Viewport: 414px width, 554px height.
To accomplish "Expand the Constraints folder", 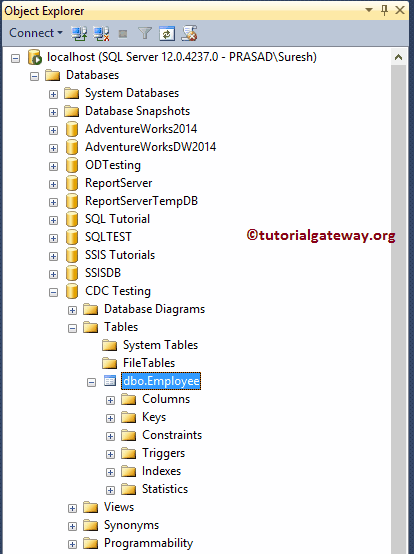I will pyautogui.click(x=111, y=437).
